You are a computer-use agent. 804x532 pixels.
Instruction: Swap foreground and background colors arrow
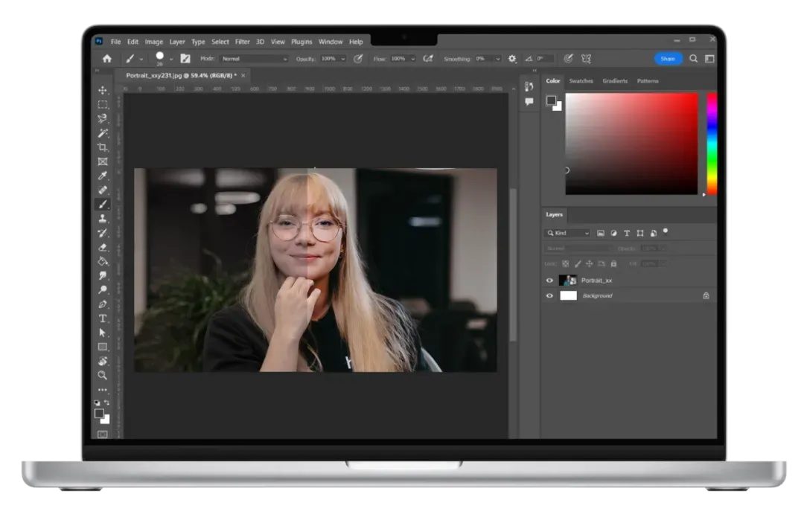tap(106, 403)
